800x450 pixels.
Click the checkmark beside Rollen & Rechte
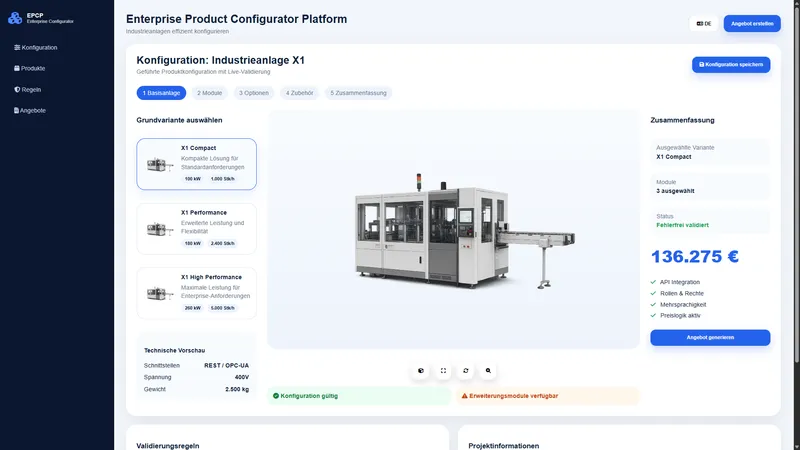pyautogui.click(x=654, y=293)
